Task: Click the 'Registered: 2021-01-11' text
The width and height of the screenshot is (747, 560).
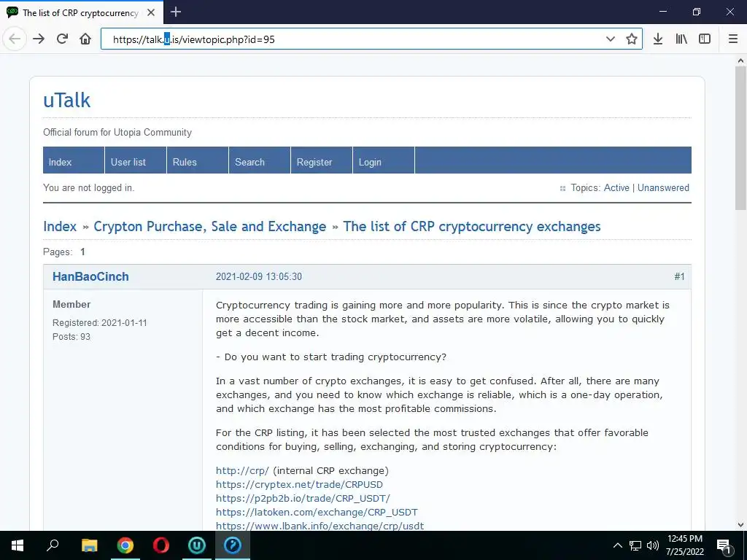Action: [x=99, y=323]
